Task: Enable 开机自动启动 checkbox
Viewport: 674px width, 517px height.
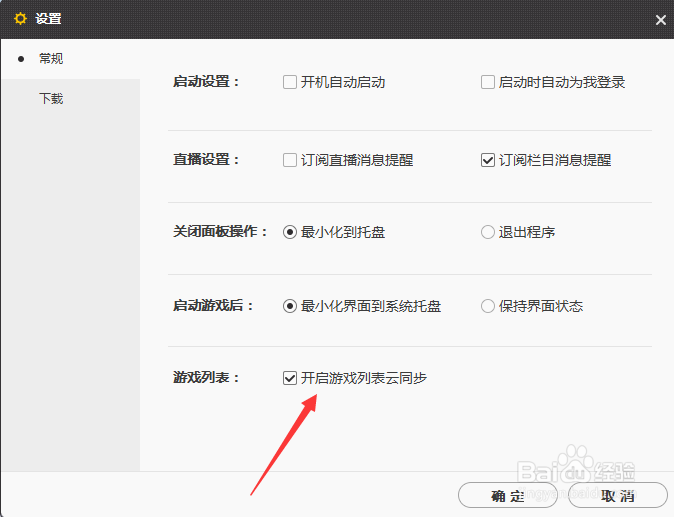Action: [x=290, y=82]
